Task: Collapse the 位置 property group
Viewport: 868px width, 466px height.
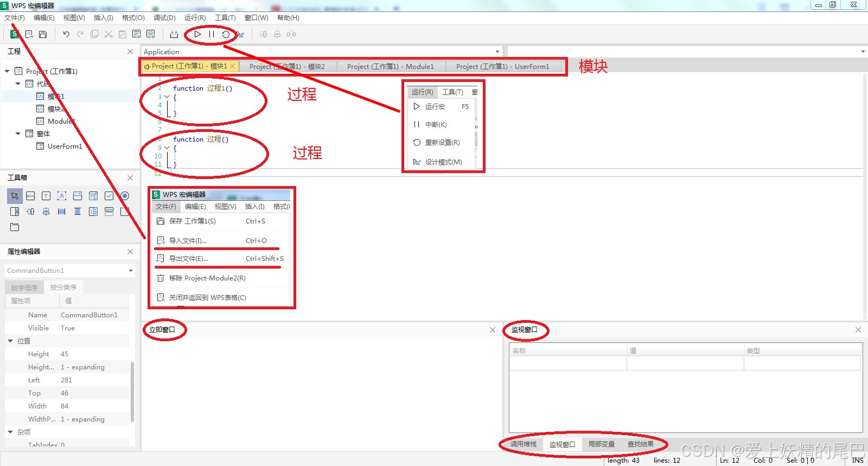Action: click(x=10, y=341)
